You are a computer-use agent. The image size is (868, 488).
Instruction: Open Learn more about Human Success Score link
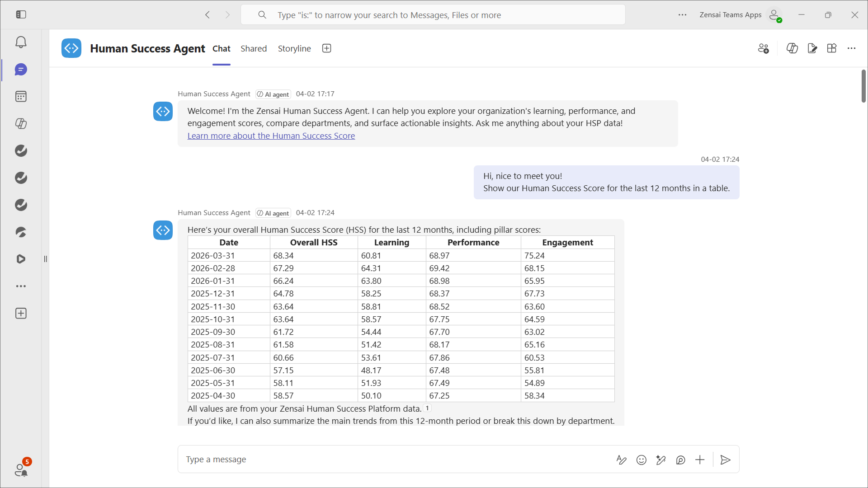click(271, 136)
